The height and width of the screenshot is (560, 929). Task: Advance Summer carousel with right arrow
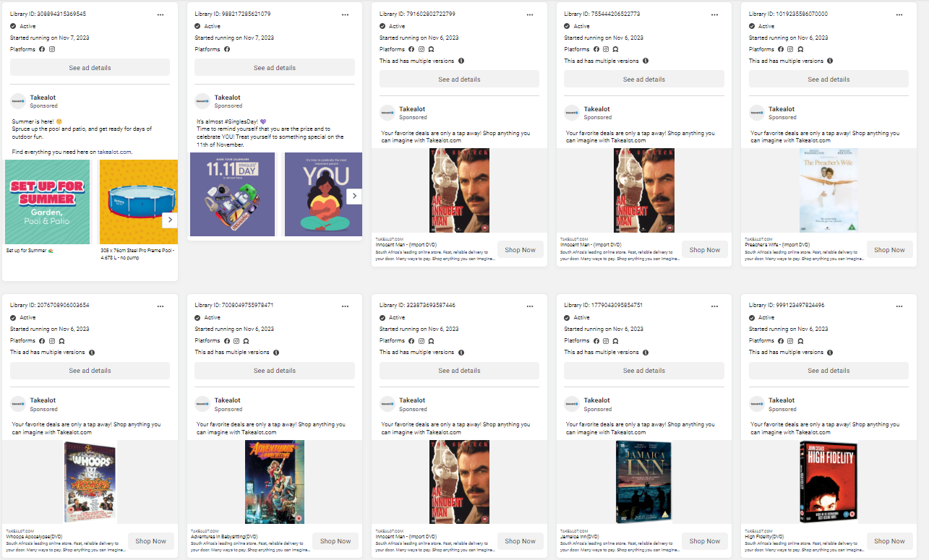tap(170, 220)
